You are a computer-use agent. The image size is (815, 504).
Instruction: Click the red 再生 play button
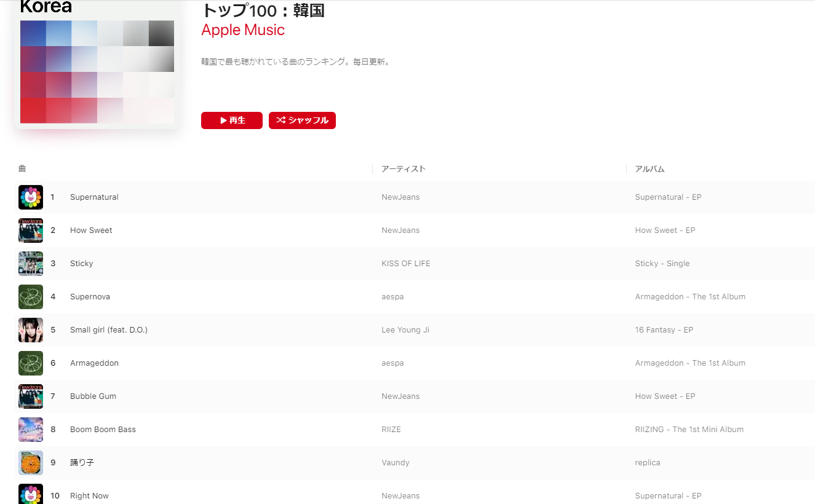232,120
